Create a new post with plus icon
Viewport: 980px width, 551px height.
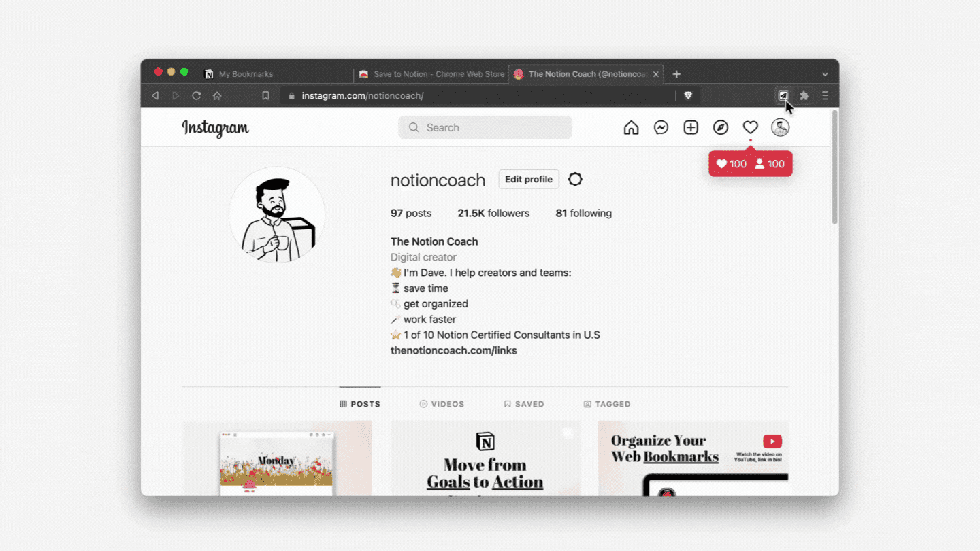tap(691, 127)
